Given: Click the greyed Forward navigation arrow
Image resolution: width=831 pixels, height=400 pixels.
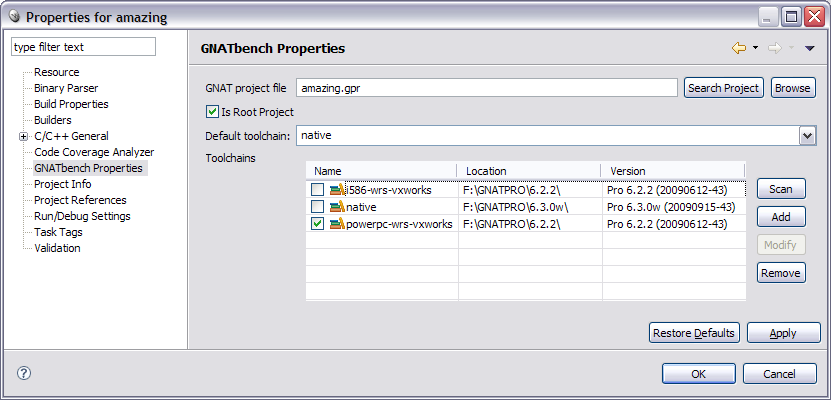Looking at the screenshot, I should [x=774, y=48].
